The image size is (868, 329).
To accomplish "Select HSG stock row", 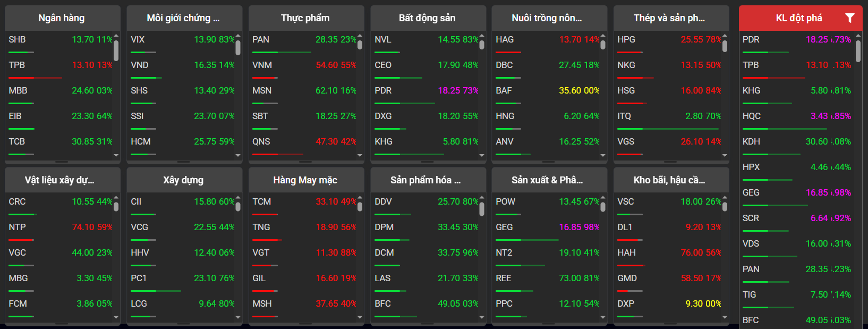I will pos(668,94).
